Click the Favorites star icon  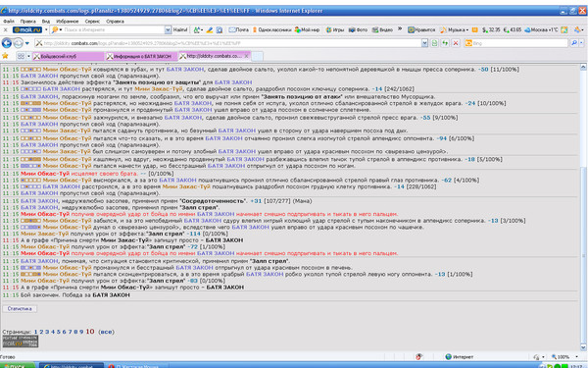(5, 56)
